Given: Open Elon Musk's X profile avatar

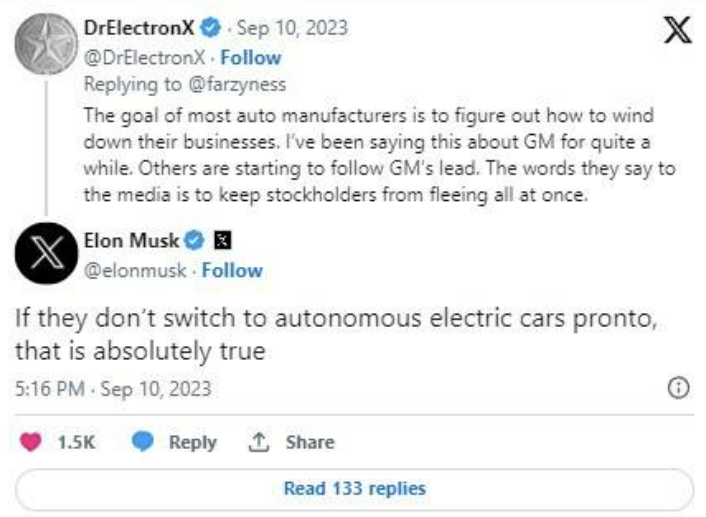Looking at the screenshot, I should click(x=46, y=253).
